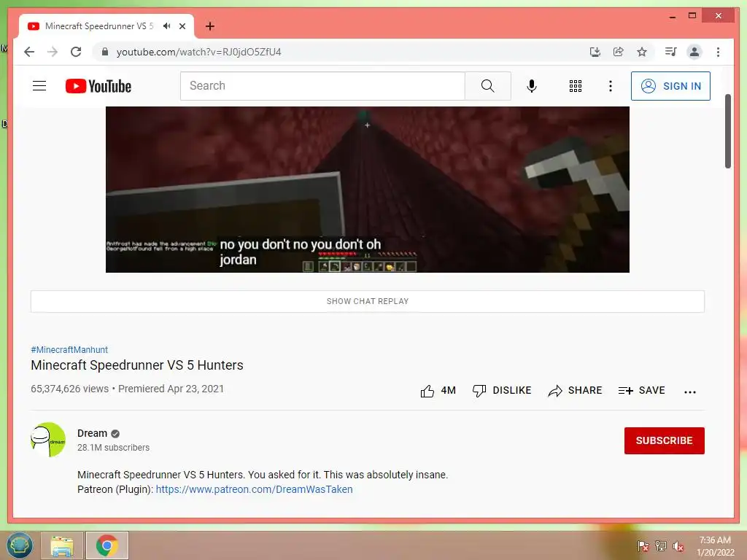Click the address bar URL

[x=198, y=52]
